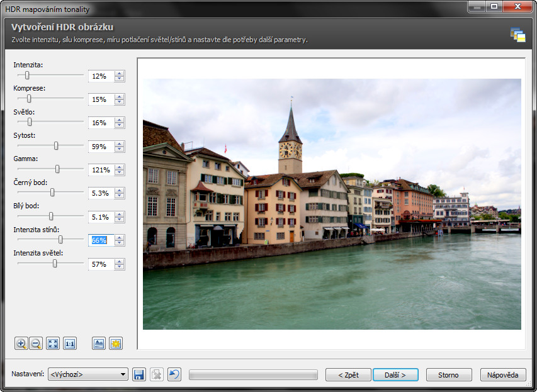Screen dimensions: 537x392
Task: Fit the preview image to the window
Action: pos(53,344)
